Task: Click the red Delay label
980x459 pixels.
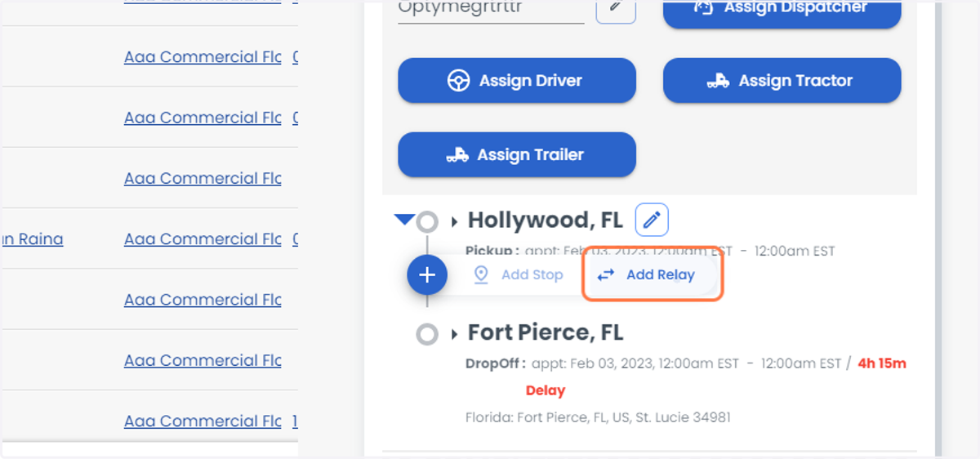Action: [x=546, y=390]
